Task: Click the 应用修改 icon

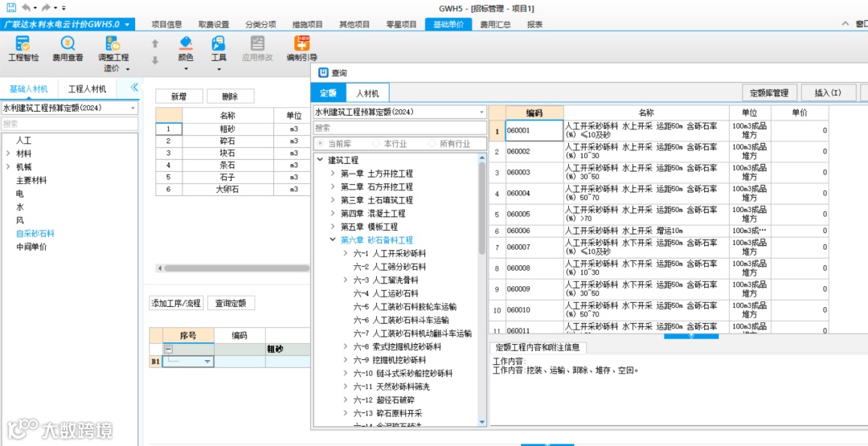Action: (x=257, y=43)
